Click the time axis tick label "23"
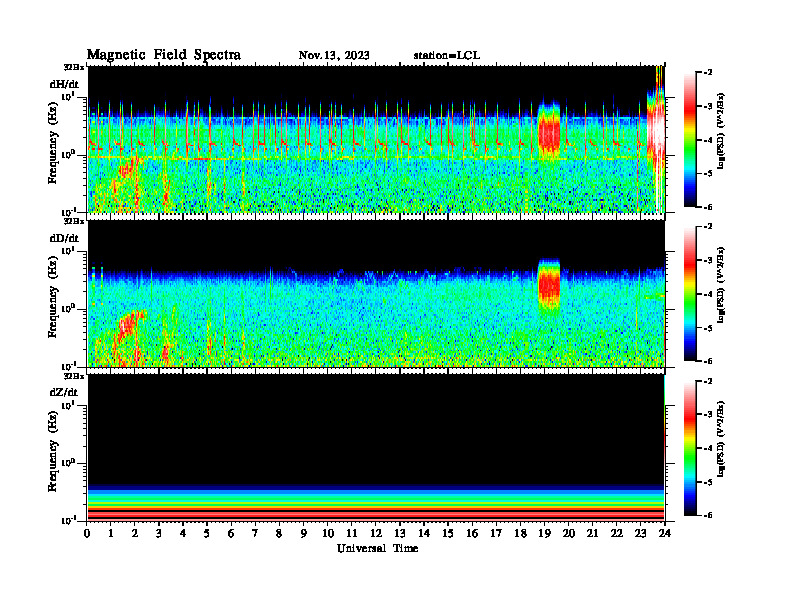 coord(640,534)
